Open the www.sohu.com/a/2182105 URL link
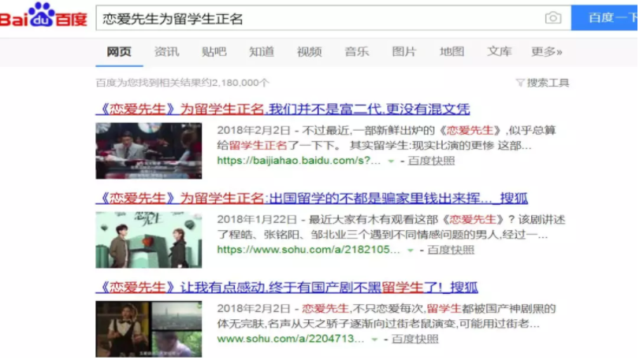The image size is (643, 364). pyautogui.click(x=308, y=250)
